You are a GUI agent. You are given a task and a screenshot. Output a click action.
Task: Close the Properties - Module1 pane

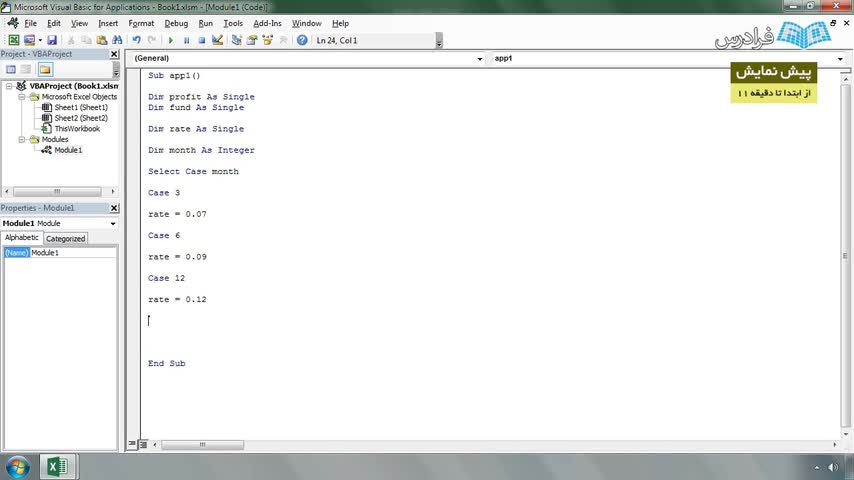114,208
